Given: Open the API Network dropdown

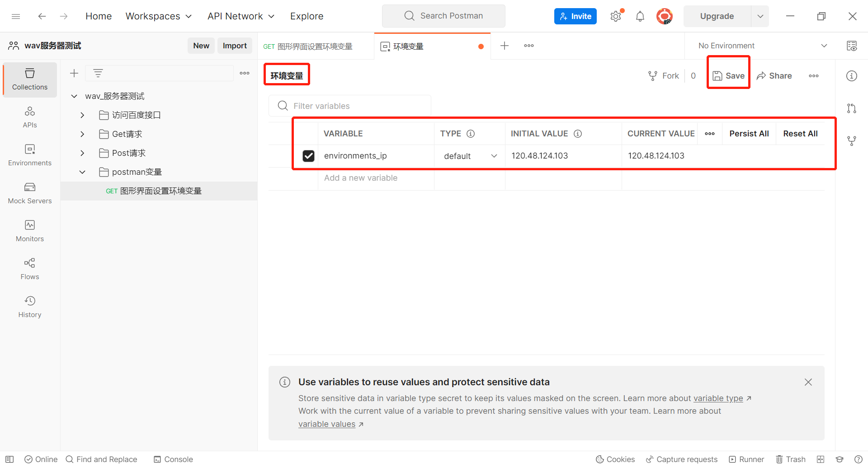Looking at the screenshot, I should [x=241, y=16].
